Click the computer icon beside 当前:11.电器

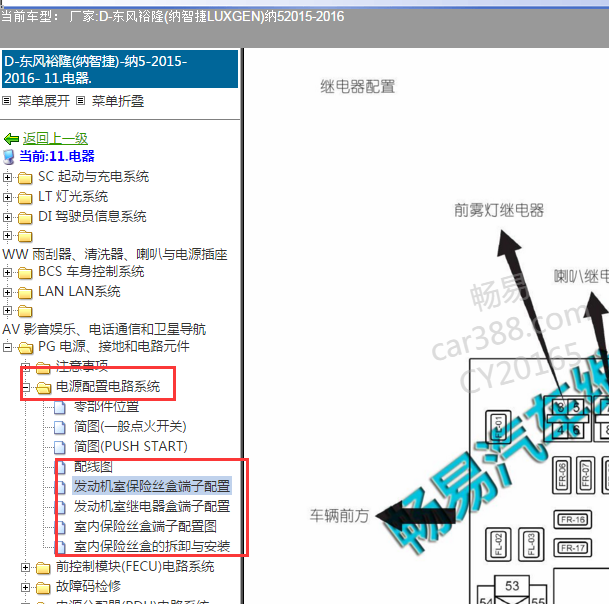click(9, 157)
